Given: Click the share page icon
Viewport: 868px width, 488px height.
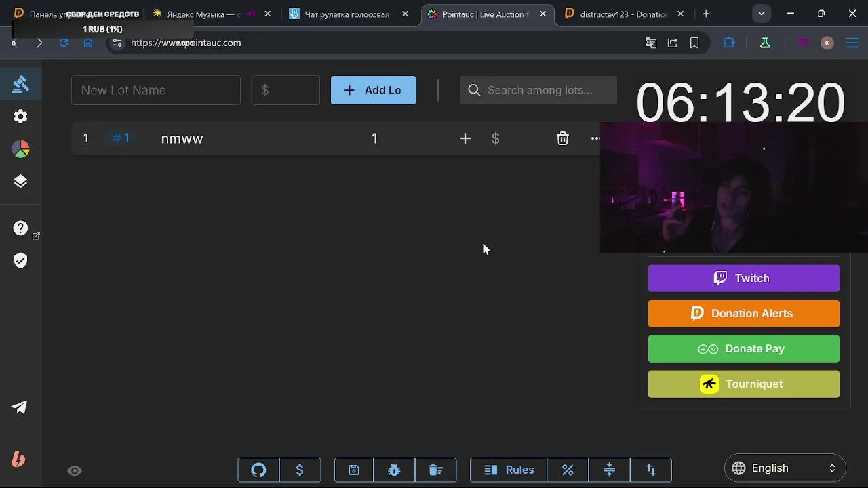Looking at the screenshot, I should click(x=673, y=43).
